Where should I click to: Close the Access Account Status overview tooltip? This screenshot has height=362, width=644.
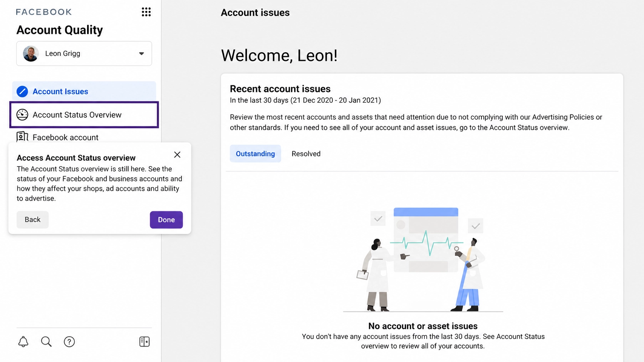(177, 155)
